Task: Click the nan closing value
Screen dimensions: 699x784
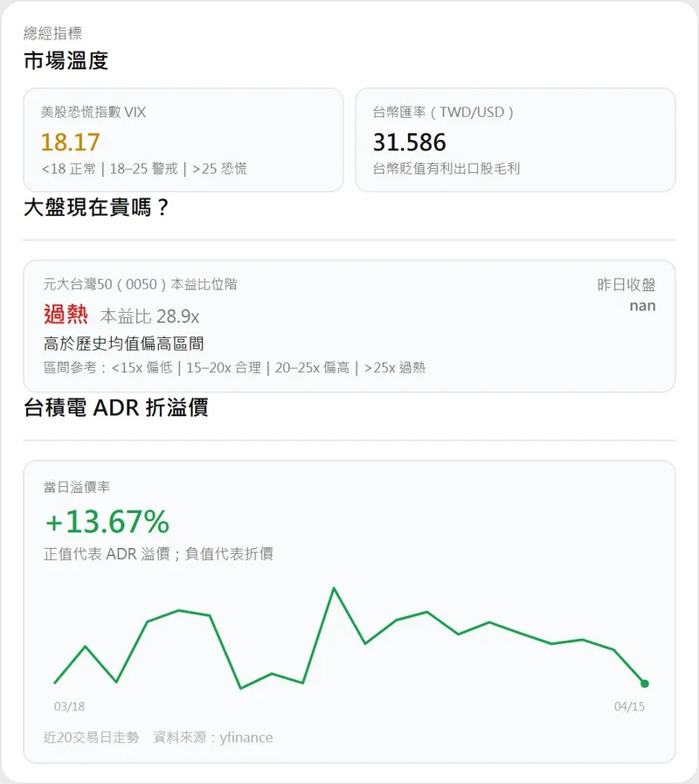Action: tap(642, 306)
